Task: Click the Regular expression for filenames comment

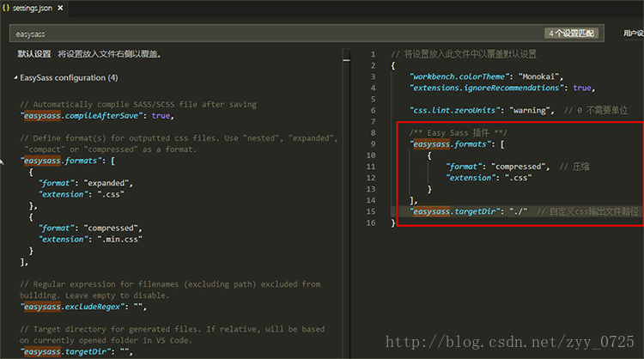Action: [x=170, y=289]
